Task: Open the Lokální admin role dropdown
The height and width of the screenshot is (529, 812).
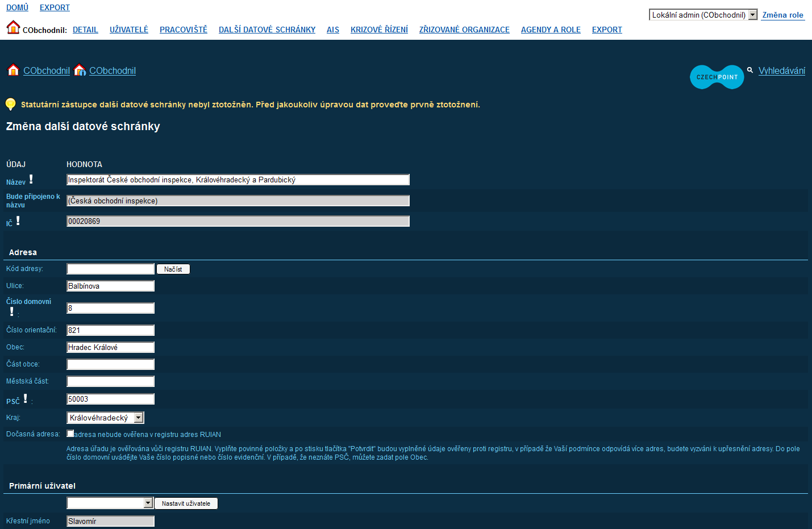Action: pos(703,15)
